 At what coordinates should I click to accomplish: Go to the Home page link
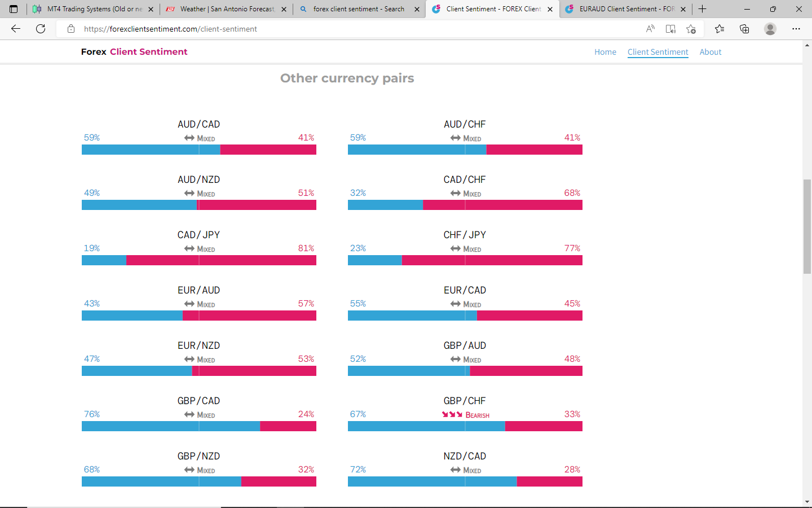[605, 52]
